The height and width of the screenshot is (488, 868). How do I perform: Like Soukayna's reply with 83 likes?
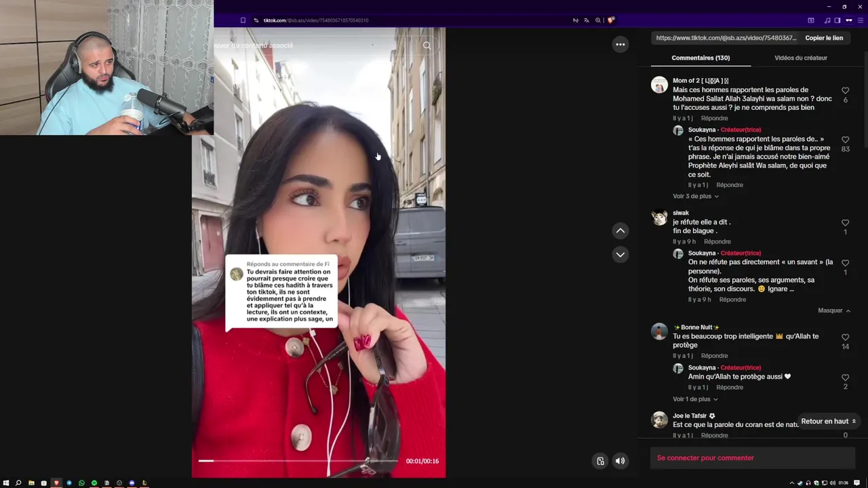click(x=845, y=140)
